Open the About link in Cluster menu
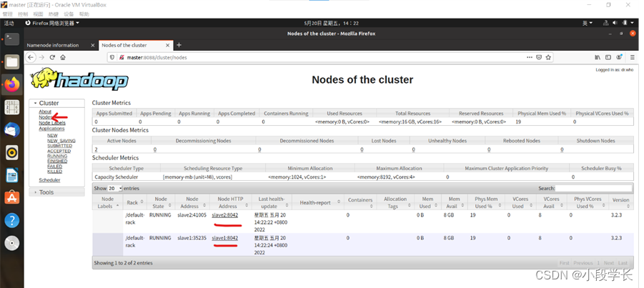The height and width of the screenshot is (288, 644). click(45, 111)
